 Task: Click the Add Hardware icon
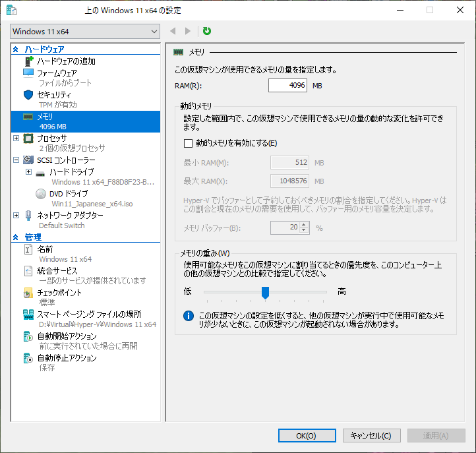point(29,61)
